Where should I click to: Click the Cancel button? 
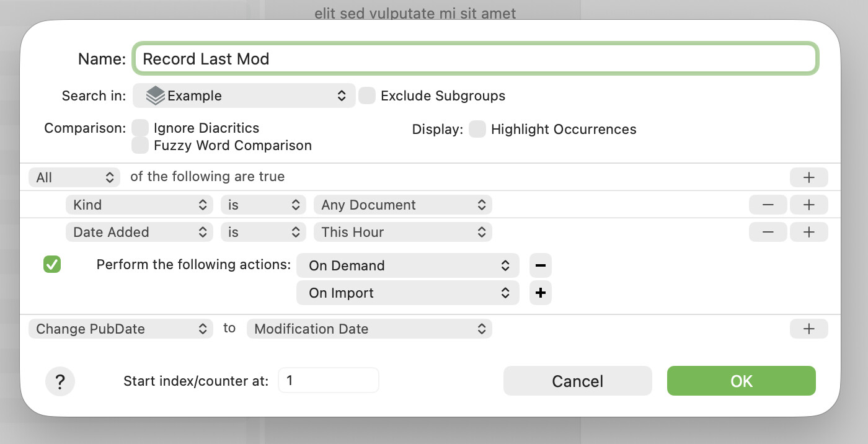tap(578, 381)
